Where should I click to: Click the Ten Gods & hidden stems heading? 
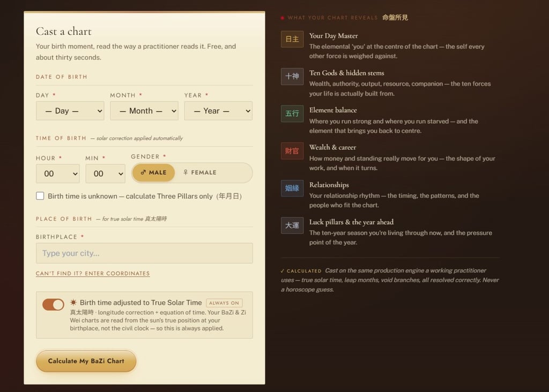click(347, 73)
